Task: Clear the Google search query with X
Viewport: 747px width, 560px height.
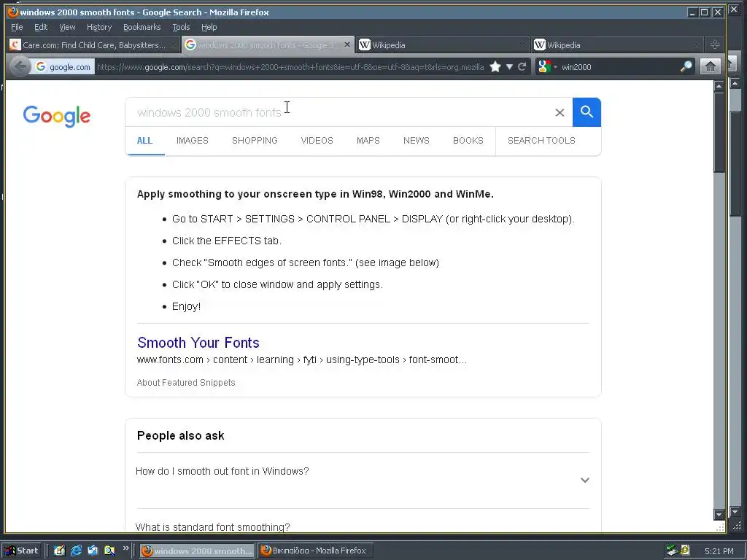Action: click(x=560, y=112)
